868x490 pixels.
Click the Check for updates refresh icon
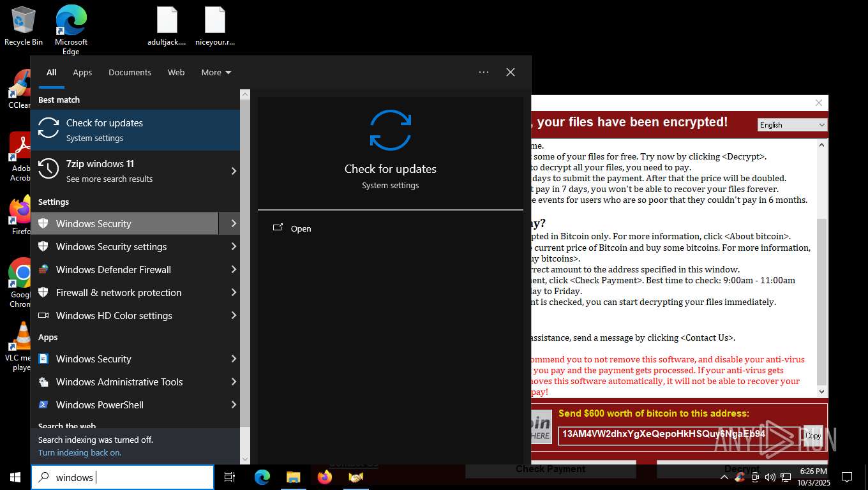[49, 128]
